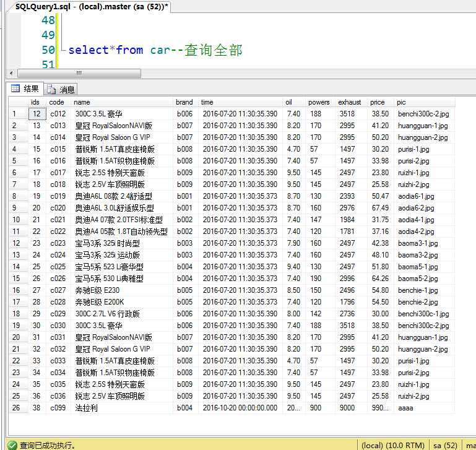The width and height of the screenshot is (476, 450).
Task: Click the price cell 64.26
Action: click(380, 279)
